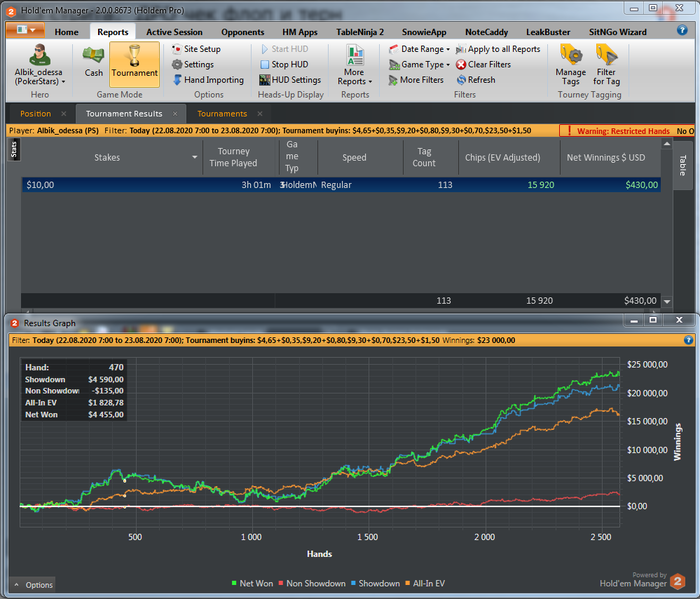Expand the graph Options panel
Image resolution: width=700 pixels, height=599 pixels.
pos(33,585)
